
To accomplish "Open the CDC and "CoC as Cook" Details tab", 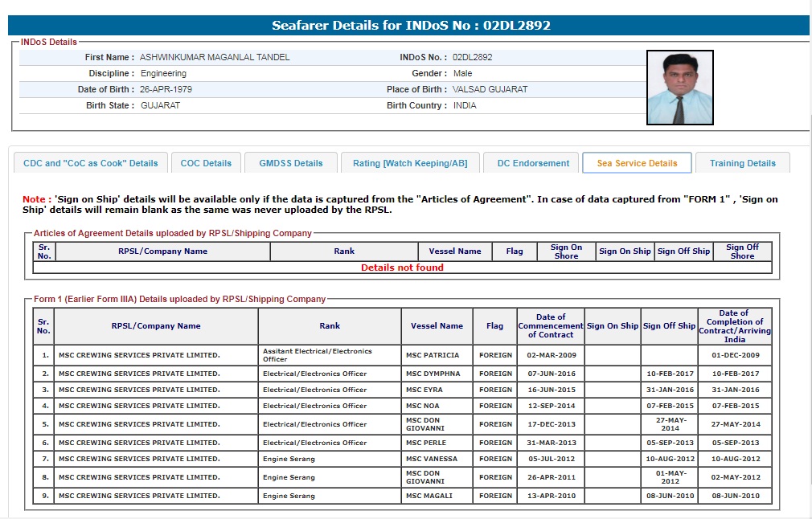I will tap(91, 163).
